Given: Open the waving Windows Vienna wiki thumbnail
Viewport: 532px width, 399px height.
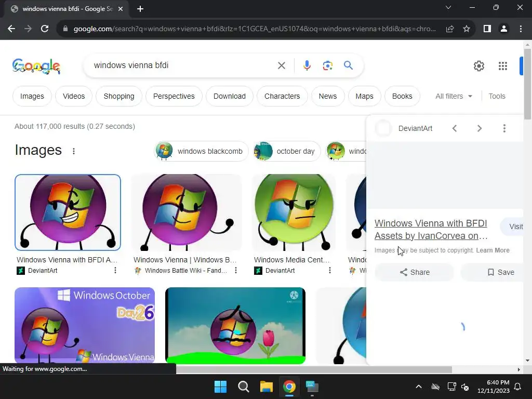Looking at the screenshot, I should click(187, 212).
